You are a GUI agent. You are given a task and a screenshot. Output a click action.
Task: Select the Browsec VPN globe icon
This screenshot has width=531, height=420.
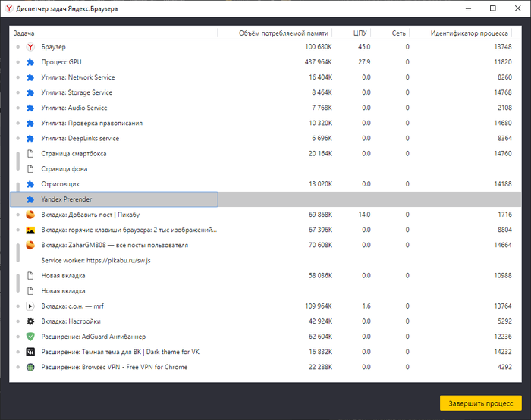[x=30, y=367]
